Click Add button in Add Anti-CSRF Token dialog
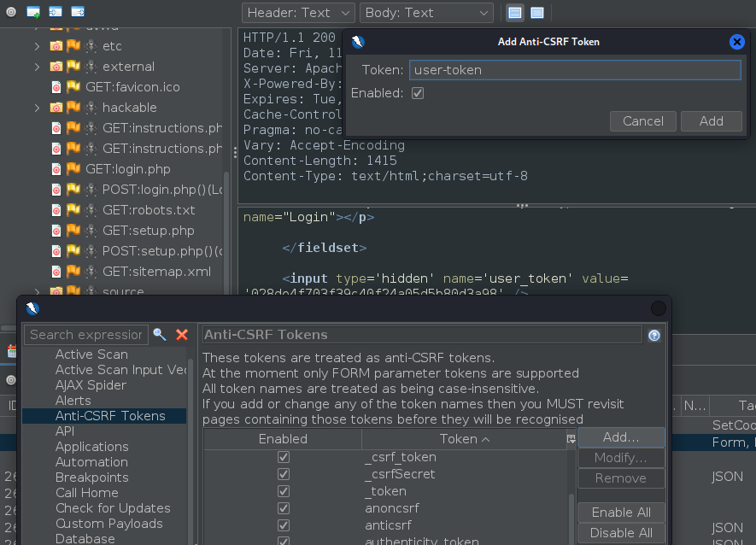Viewport: 756px width, 545px height. [711, 121]
